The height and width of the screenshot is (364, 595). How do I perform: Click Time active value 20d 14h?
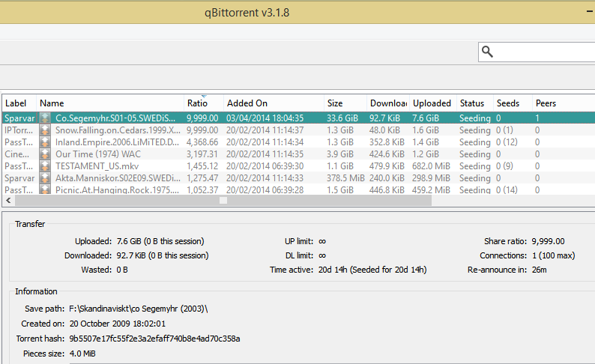click(372, 270)
